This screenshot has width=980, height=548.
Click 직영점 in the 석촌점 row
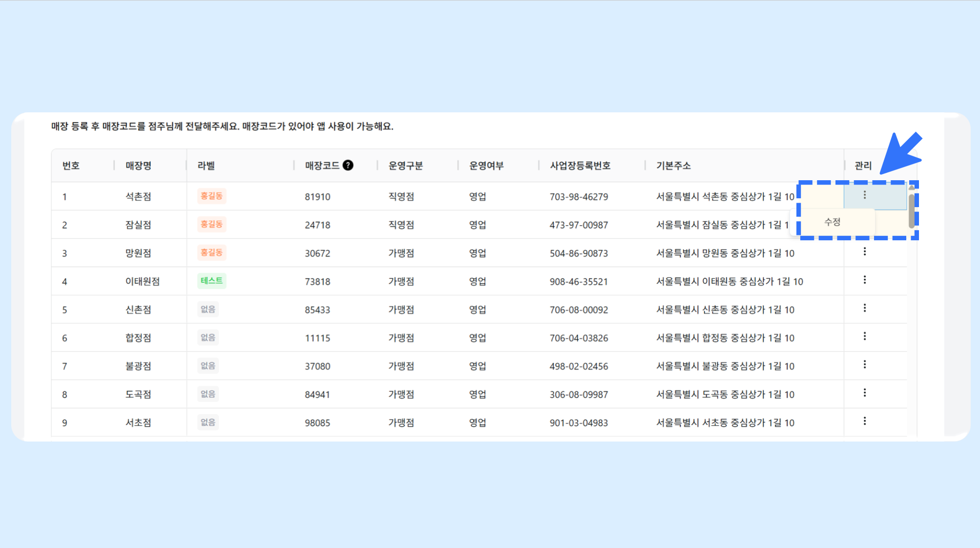click(x=401, y=196)
